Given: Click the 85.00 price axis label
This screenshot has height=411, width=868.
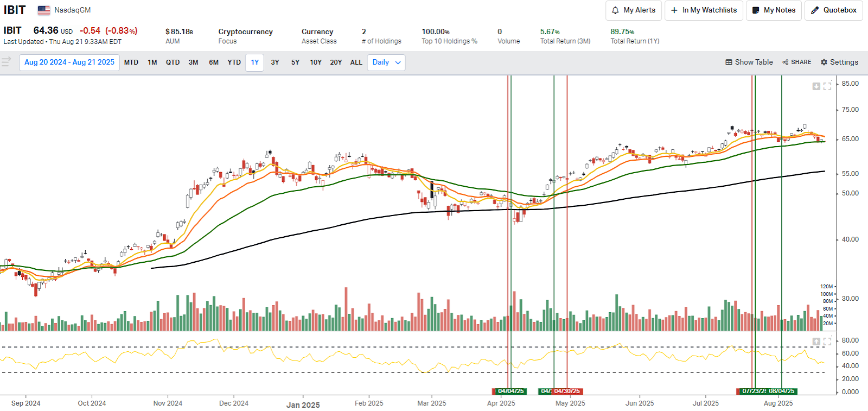Looking at the screenshot, I should tap(850, 84).
